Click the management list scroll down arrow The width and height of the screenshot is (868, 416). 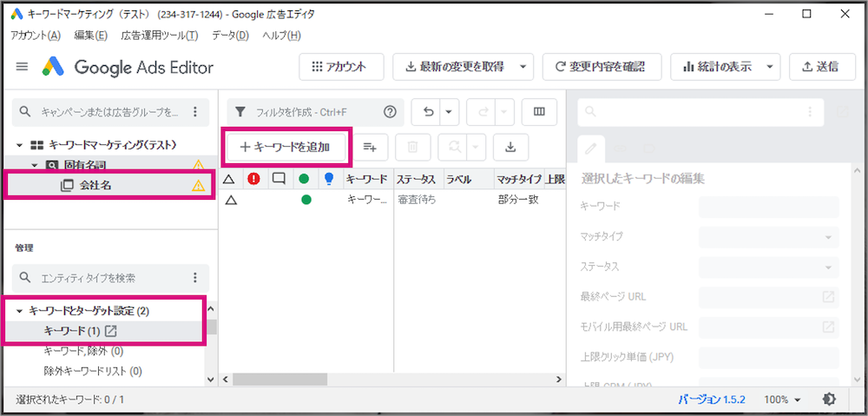click(210, 380)
